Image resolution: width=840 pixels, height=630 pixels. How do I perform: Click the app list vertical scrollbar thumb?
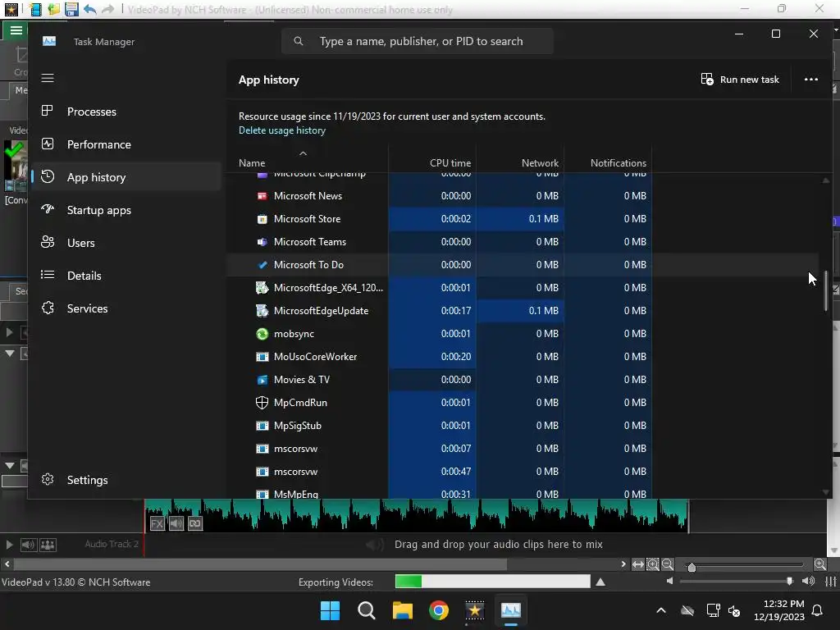[825, 290]
